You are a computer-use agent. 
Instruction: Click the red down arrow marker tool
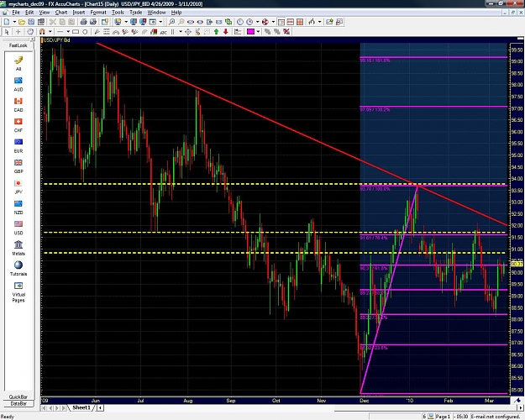(226, 31)
